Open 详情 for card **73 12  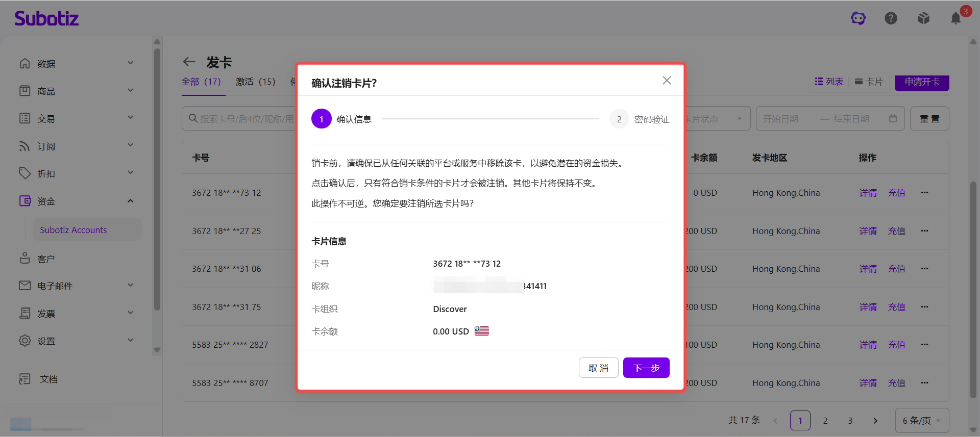coord(868,193)
